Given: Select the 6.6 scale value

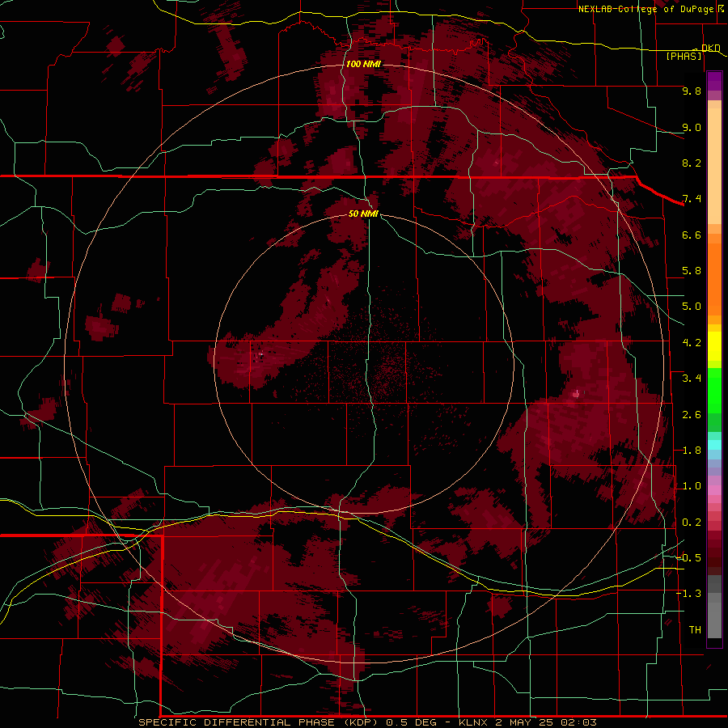Looking at the screenshot, I should coord(692,235).
